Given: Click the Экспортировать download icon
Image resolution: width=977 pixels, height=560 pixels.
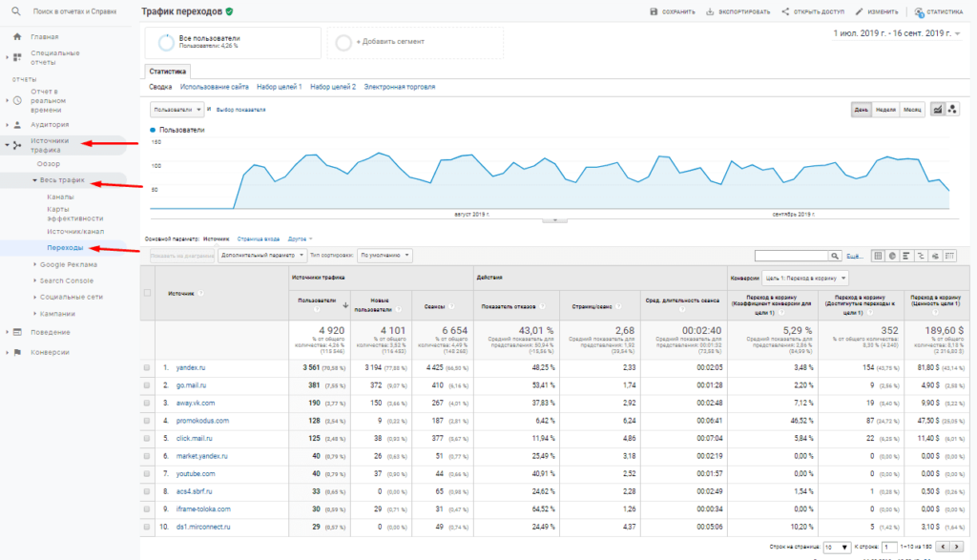Looking at the screenshot, I should [711, 12].
